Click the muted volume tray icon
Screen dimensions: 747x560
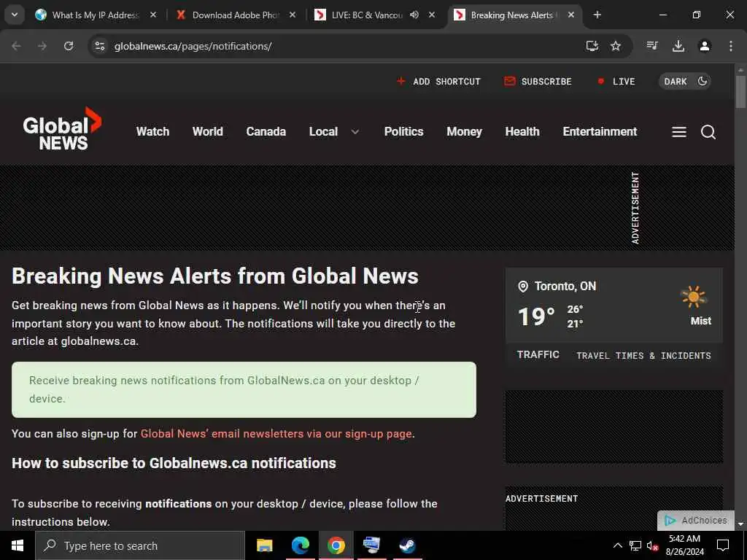click(x=652, y=545)
